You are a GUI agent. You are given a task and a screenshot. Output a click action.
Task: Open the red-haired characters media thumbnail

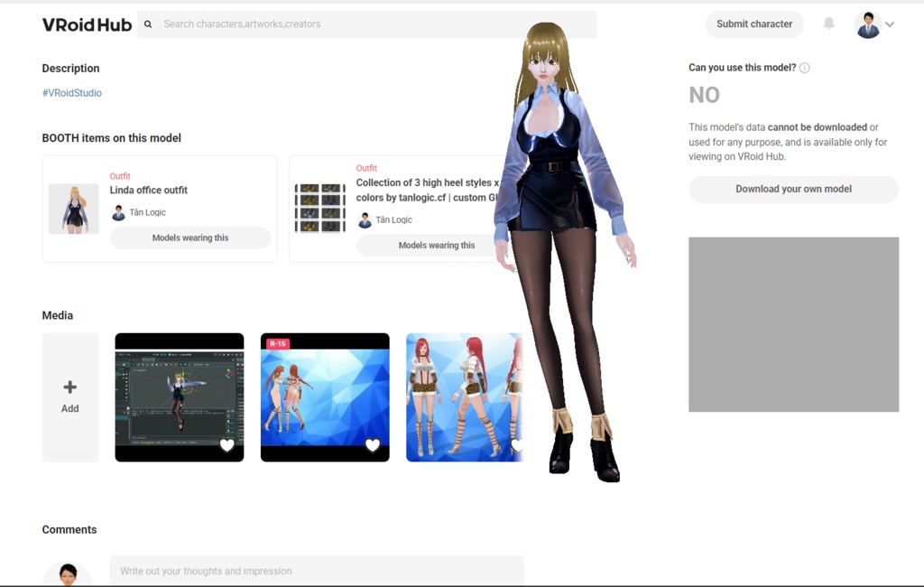[464, 397]
